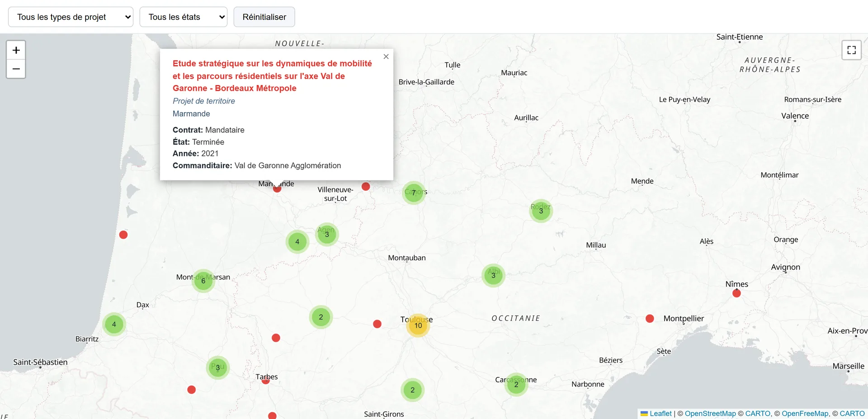
Task: Select the red marker just west of Toulouse
Action: point(377,324)
